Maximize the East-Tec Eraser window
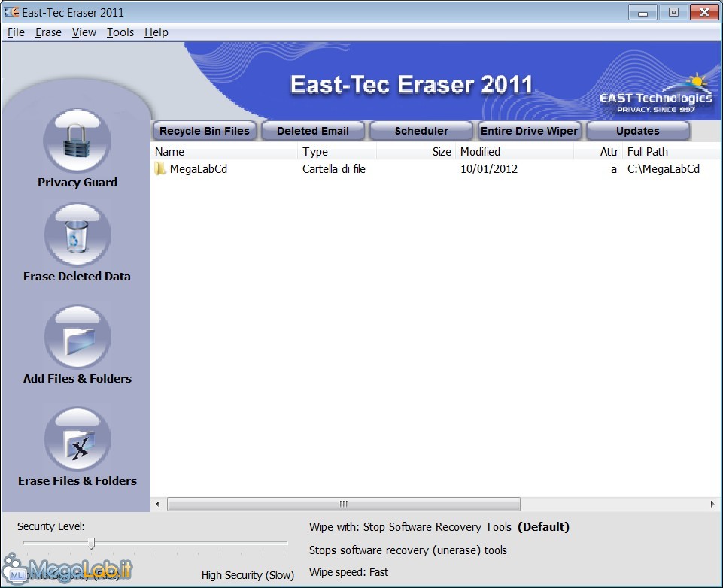Image resolution: width=723 pixels, height=588 pixels. click(x=673, y=13)
